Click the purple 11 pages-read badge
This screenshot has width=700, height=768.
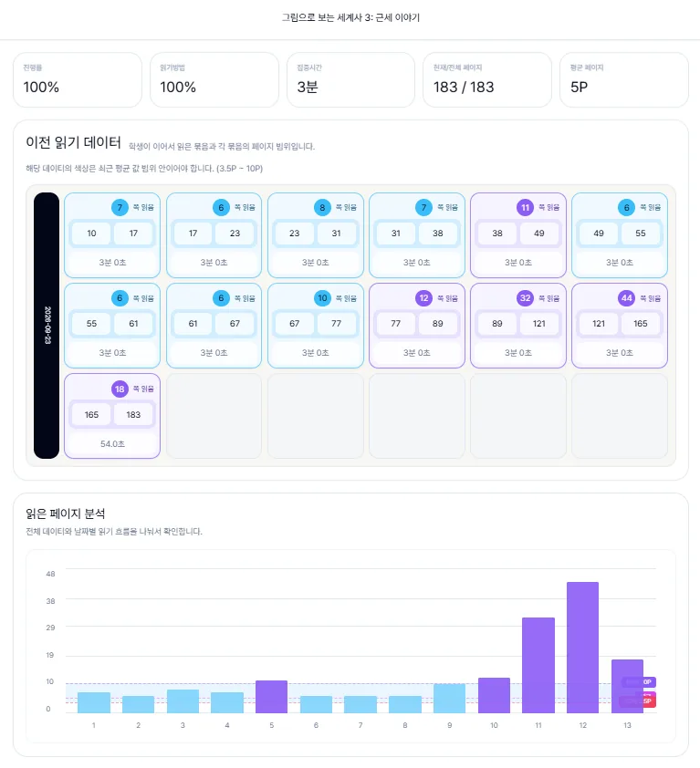pos(525,208)
